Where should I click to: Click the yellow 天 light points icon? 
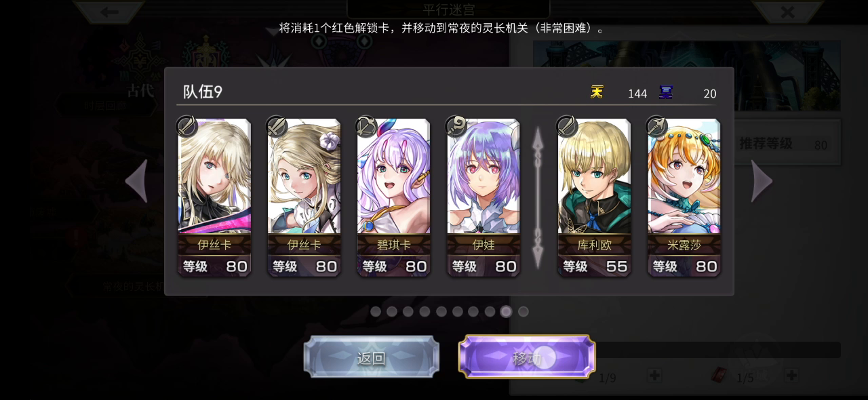click(597, 93)
